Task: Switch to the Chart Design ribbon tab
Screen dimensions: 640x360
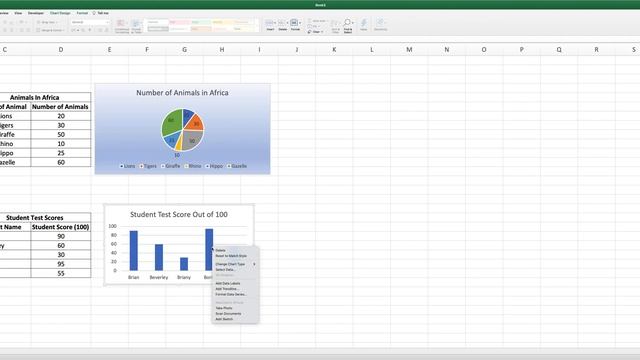Action: (60, 13)
